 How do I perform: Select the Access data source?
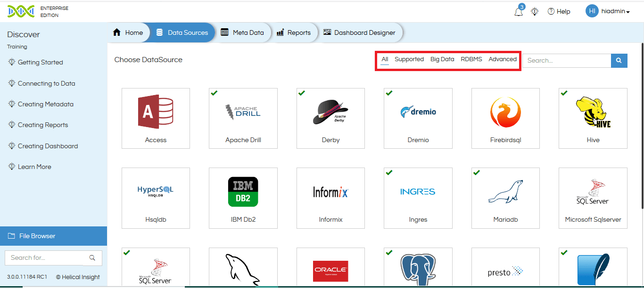coord(156,118)
